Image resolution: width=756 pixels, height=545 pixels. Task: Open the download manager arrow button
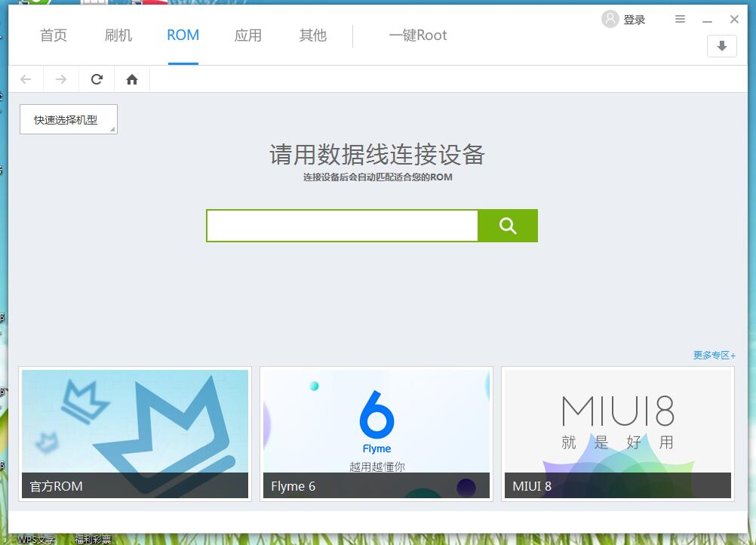click(x=722, y=46)
